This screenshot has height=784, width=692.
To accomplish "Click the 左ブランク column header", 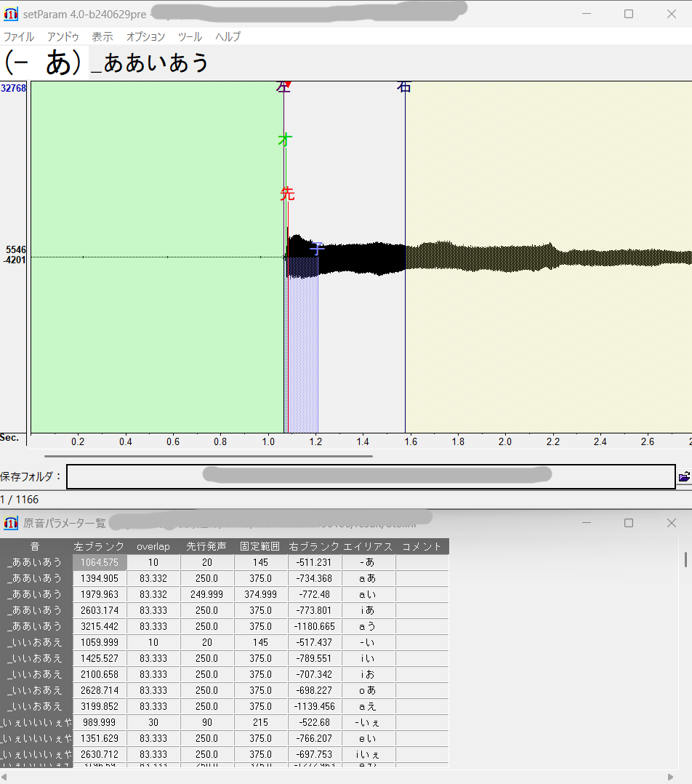I will point(100,546).
